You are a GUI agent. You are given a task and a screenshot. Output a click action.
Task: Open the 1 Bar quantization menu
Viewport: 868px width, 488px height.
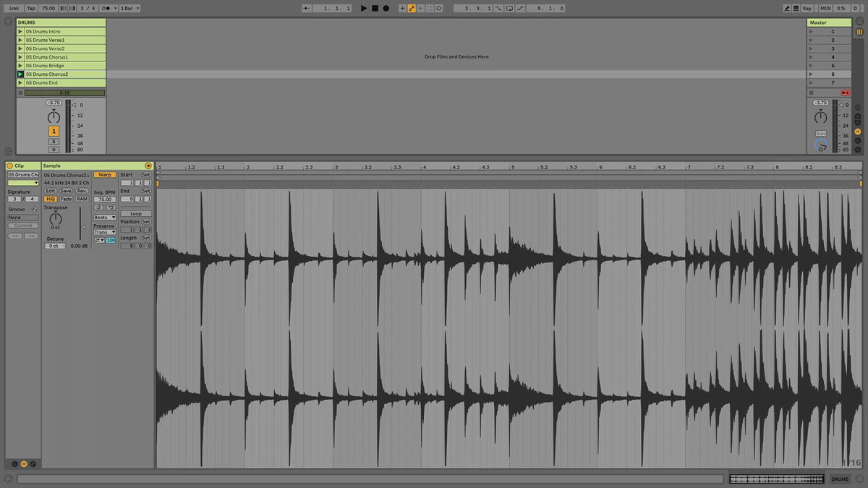(x=129, y=8)
